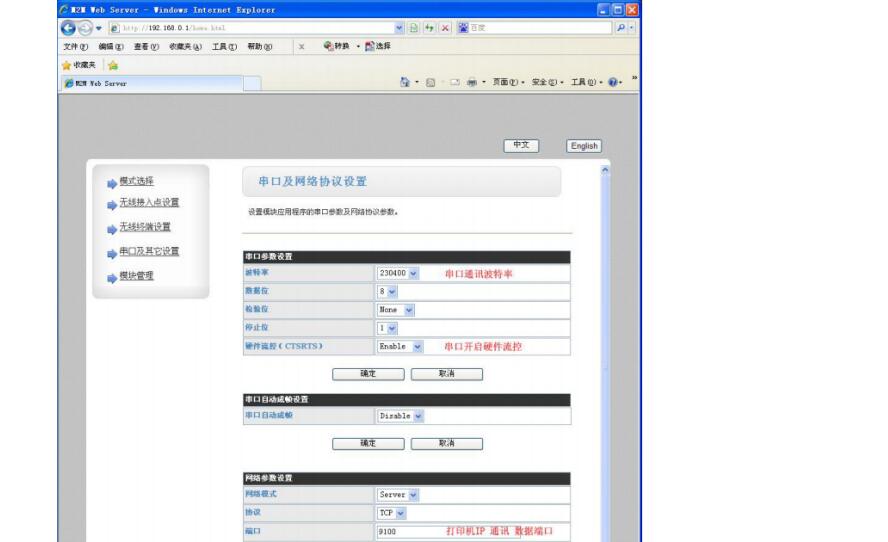Click the search magnifier icon
The height and width of the screenshot is (542, 888).
point(620,27)
